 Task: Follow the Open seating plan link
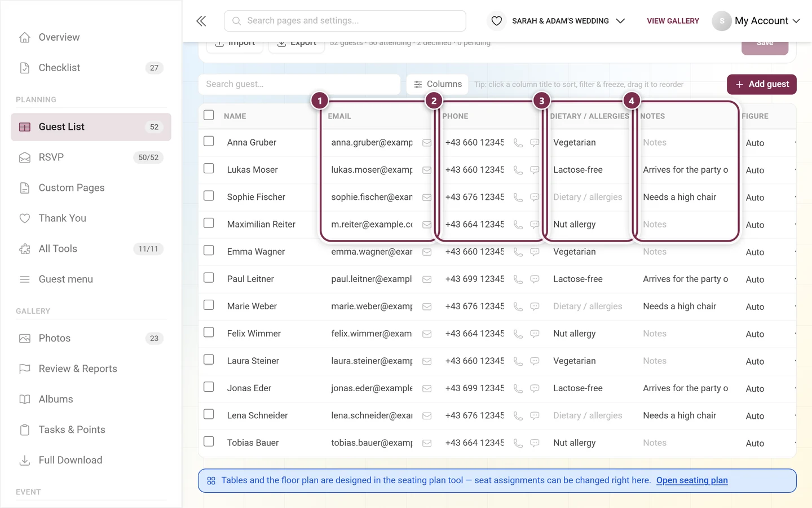692,480
